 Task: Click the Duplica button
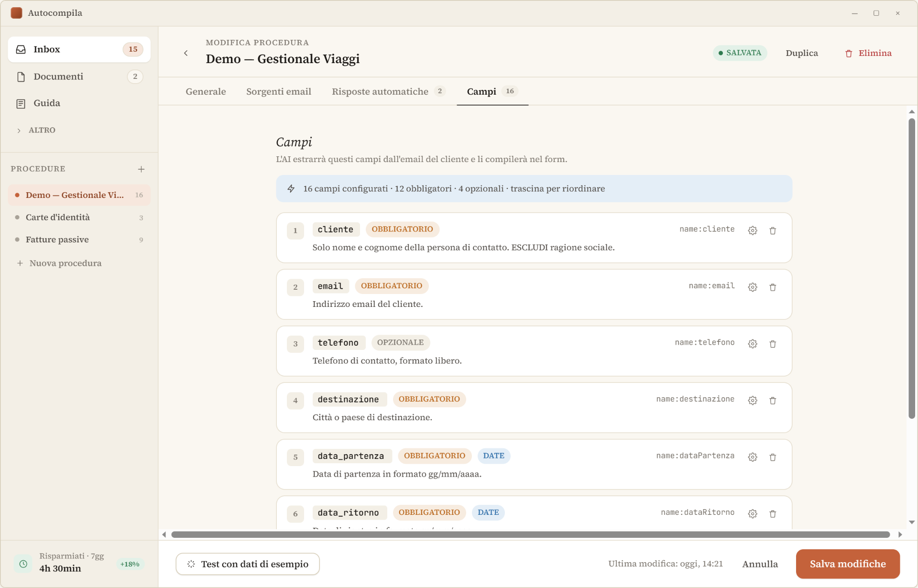802,53
